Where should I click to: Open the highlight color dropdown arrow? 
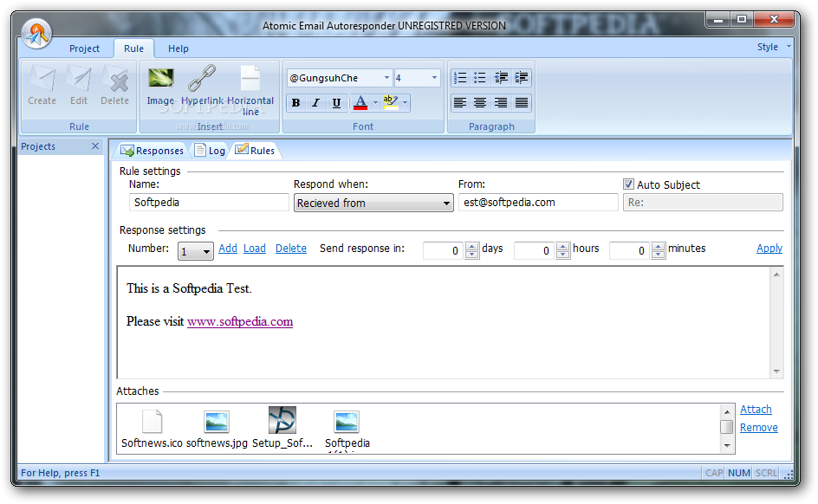click(406, 103)
